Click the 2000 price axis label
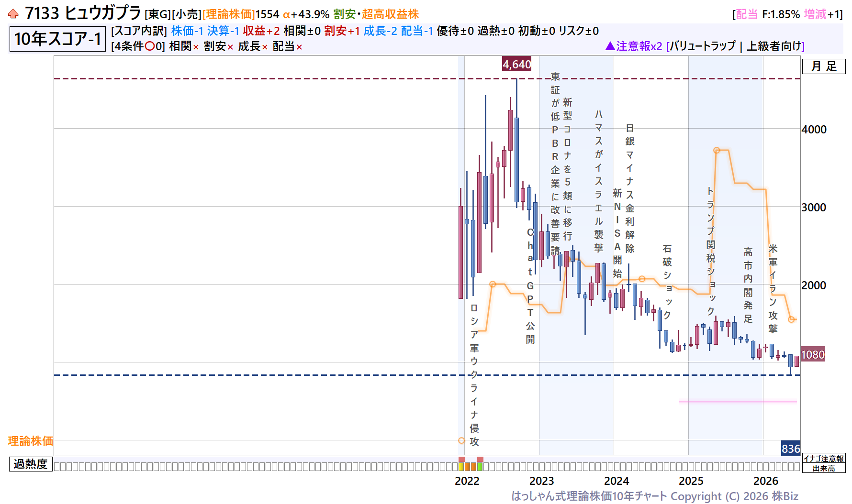 [814, 285]
